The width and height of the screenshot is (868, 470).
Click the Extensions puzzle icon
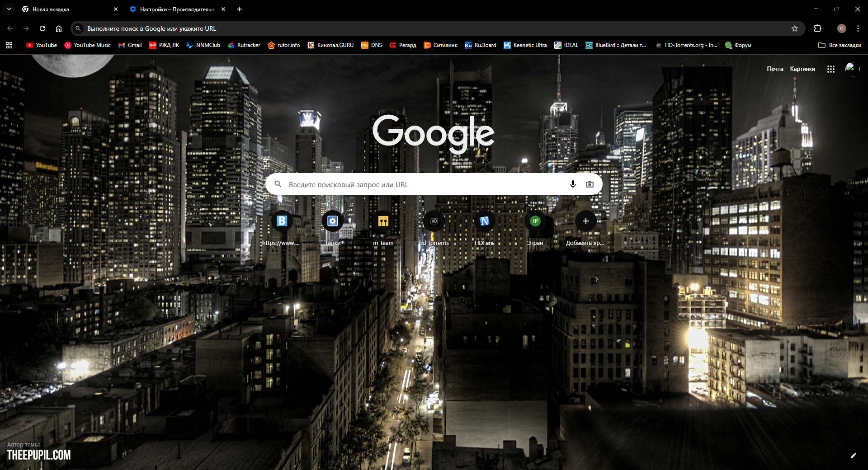tap(817, 28)
